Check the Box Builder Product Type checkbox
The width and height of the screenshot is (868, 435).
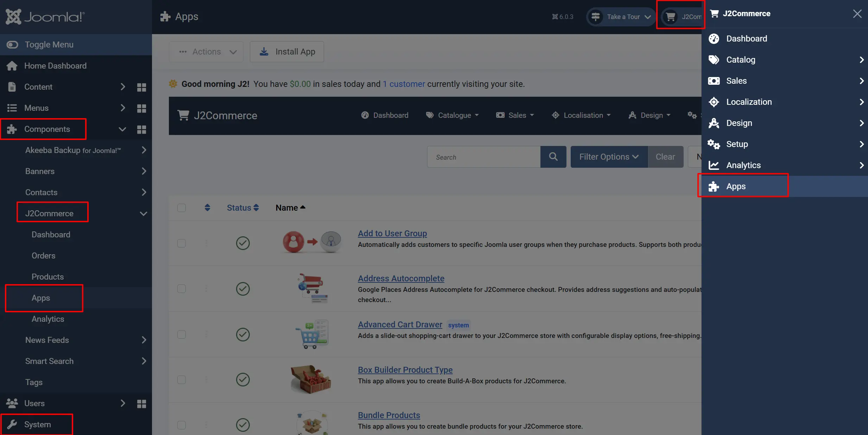182,380
